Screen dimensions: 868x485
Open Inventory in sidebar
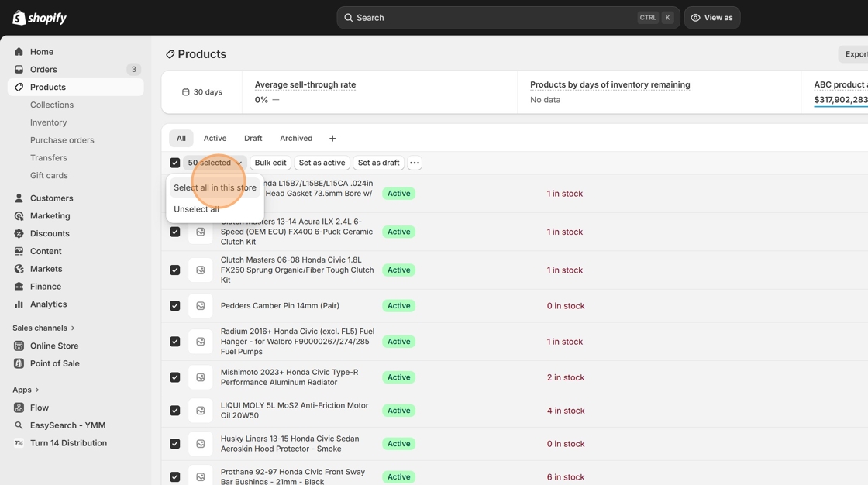(48, 122)
